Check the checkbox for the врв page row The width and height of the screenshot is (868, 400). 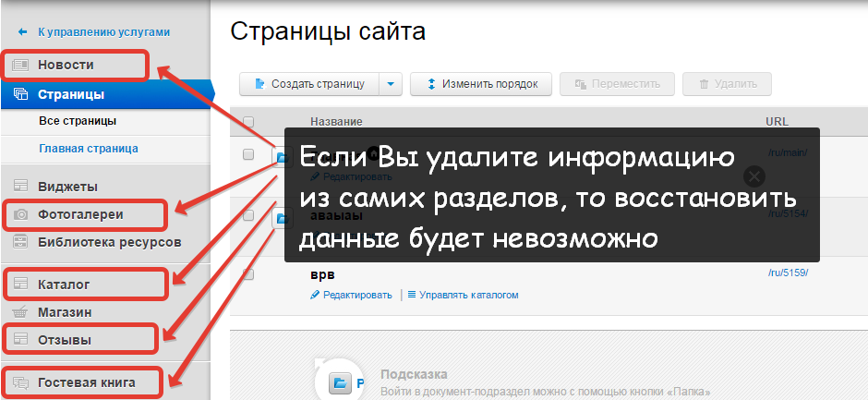click(x=247, y=274)
